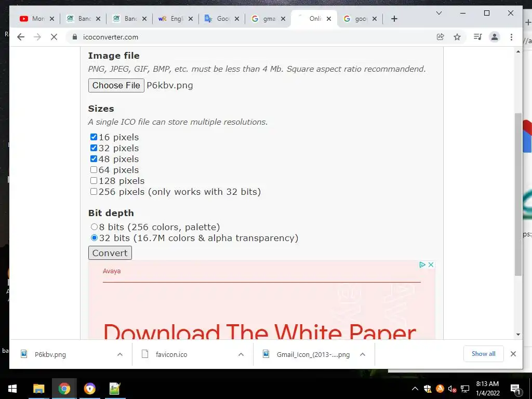
Task: Go back to the previous page
Action: click(x=21, y=37)
